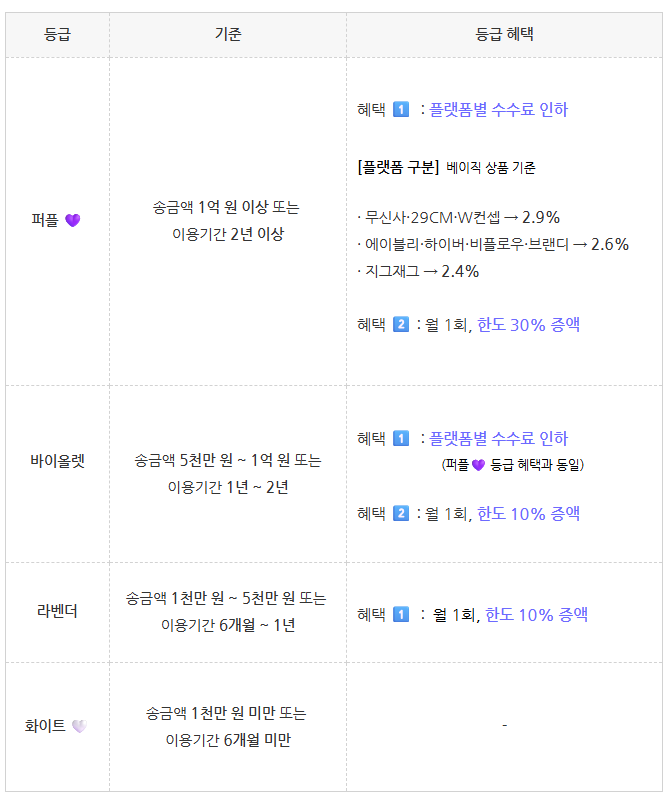The width and height of the screenshot is (666, 800).
Task: Click the number 2 badge in 바이올렛 row
Action: [400, 514]
